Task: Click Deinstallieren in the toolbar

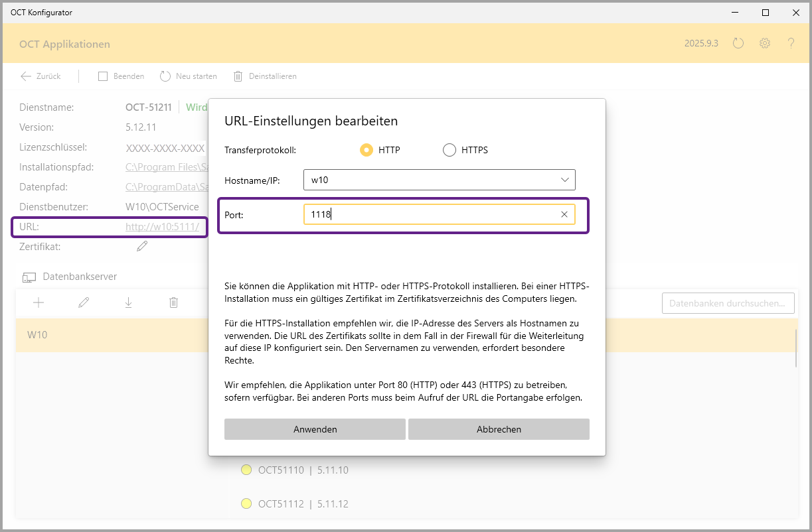Action: 265,76
